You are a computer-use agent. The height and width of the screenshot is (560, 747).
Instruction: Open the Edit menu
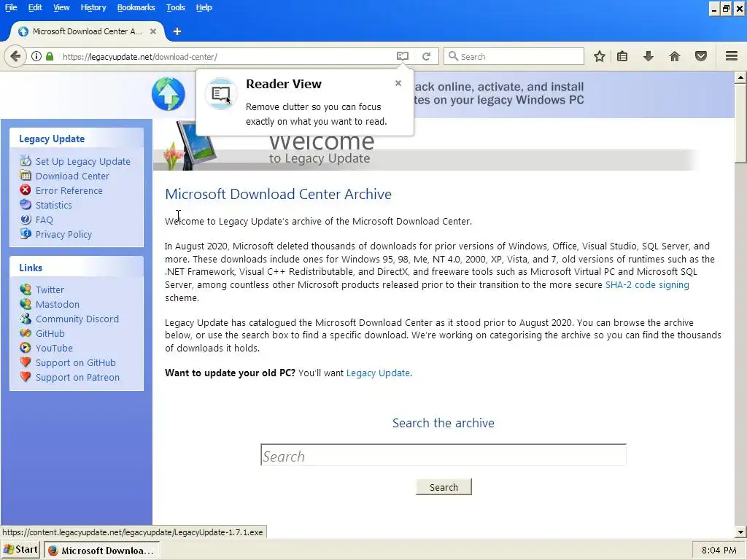[35, 7]
